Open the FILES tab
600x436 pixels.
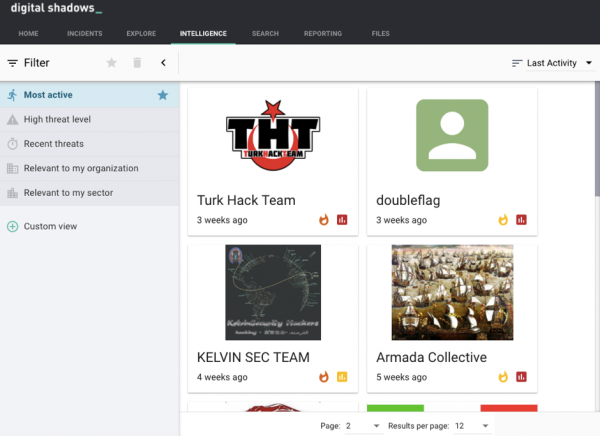coord(380,34)
